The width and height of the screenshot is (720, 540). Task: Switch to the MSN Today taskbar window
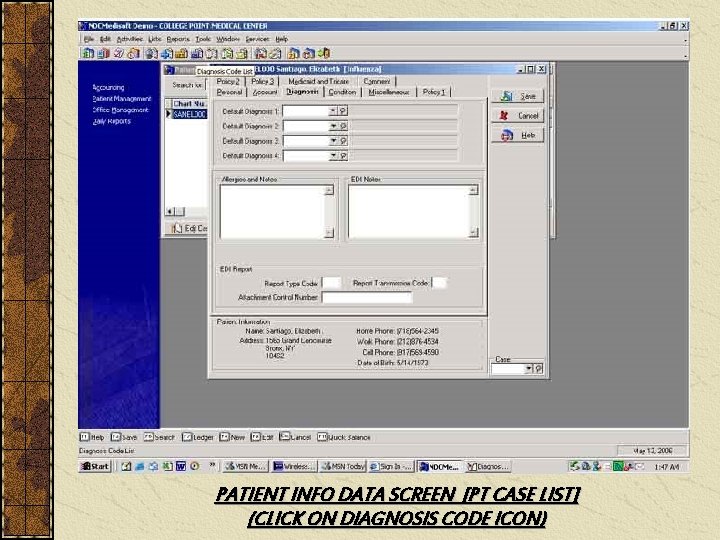(343, 467)
